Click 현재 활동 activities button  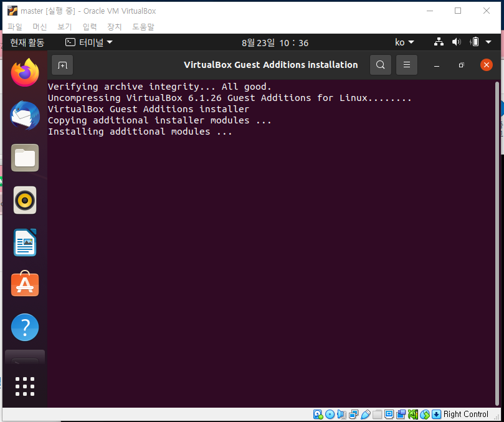(27, 42)
